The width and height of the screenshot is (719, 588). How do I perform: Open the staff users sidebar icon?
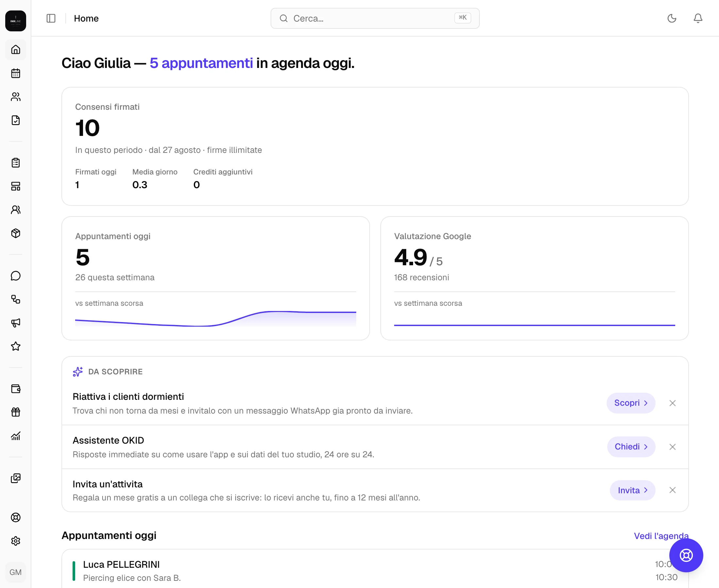(x=16, y=210)
